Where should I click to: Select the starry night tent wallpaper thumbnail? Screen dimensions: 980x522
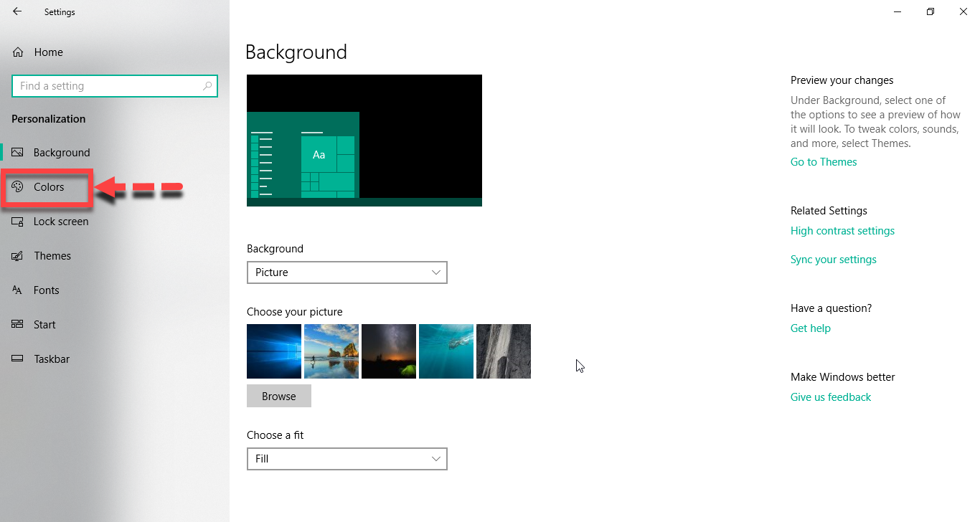(389, 351)
